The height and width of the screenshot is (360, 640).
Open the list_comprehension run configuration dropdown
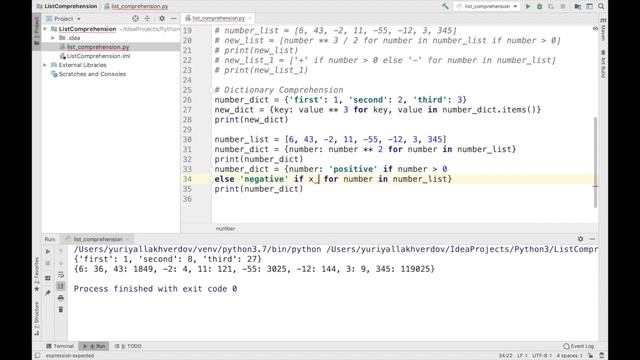click(487, 6)
